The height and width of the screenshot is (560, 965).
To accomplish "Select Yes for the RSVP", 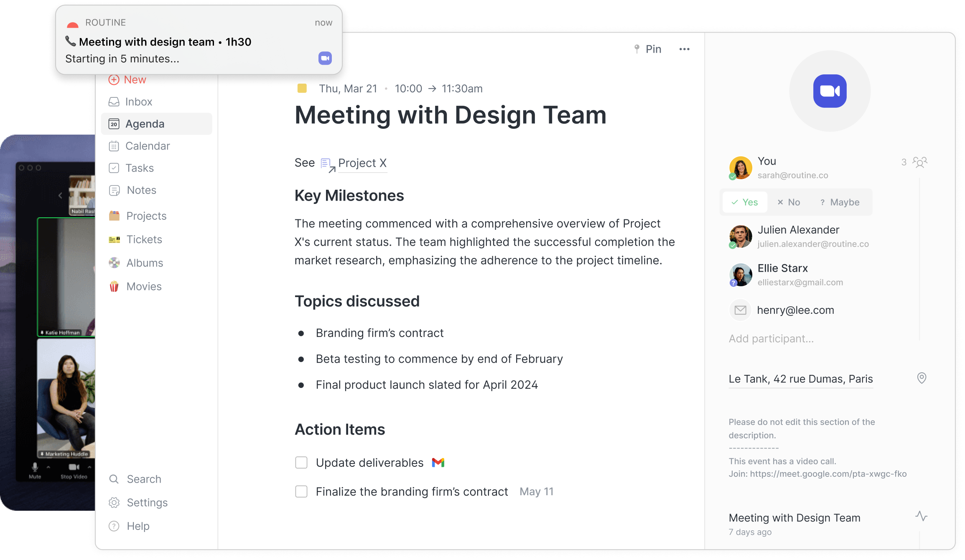I will pyautogui.click(x=745, y=202).
